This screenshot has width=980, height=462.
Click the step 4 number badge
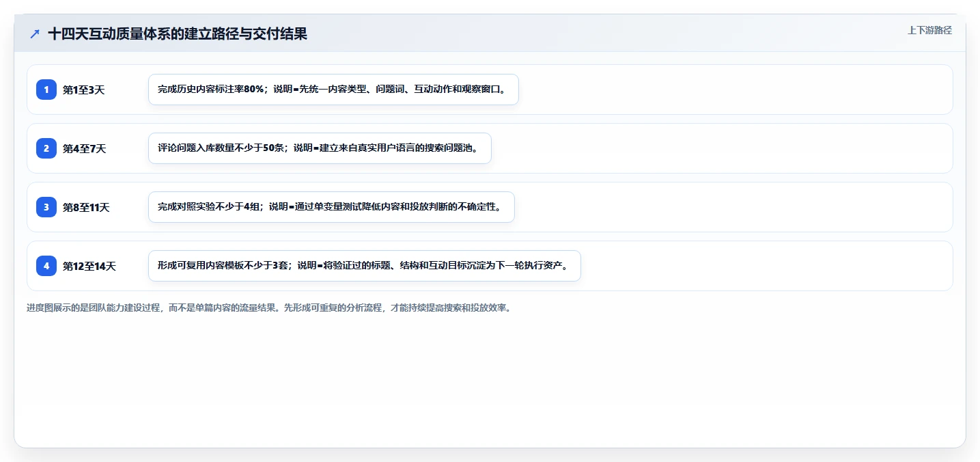[46, 266]
